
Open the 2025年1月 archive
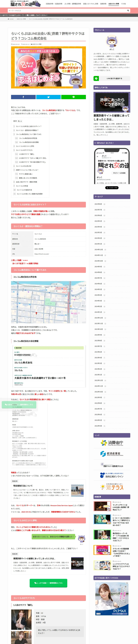coord(98,244)
